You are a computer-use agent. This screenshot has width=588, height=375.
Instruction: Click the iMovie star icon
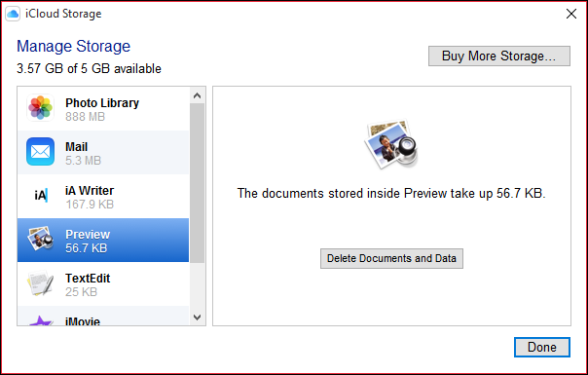tap(40, 320)
